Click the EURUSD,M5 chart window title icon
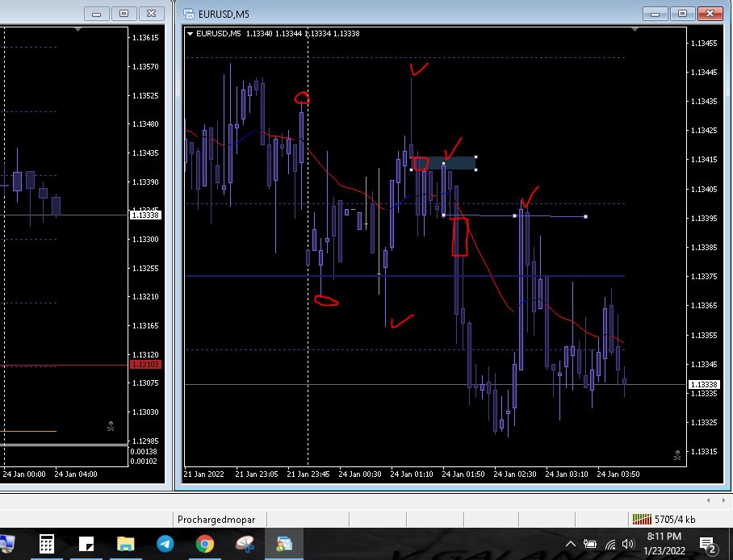 pos(189,13)
